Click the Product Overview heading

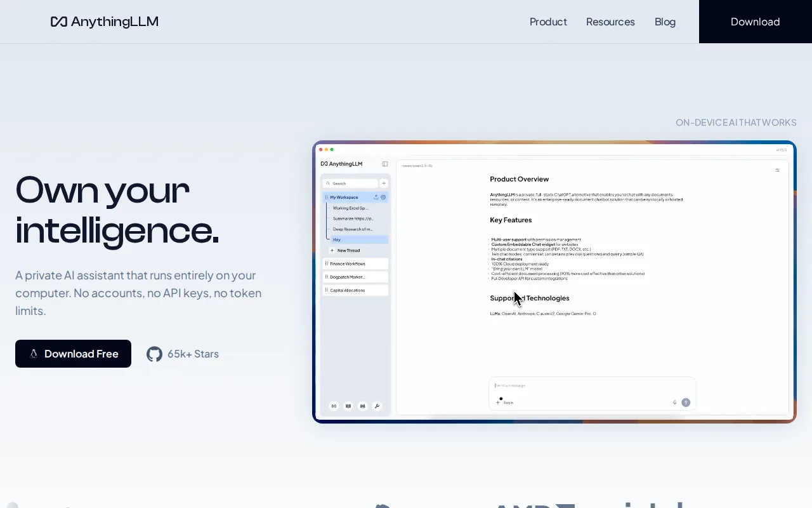point(520,179)
